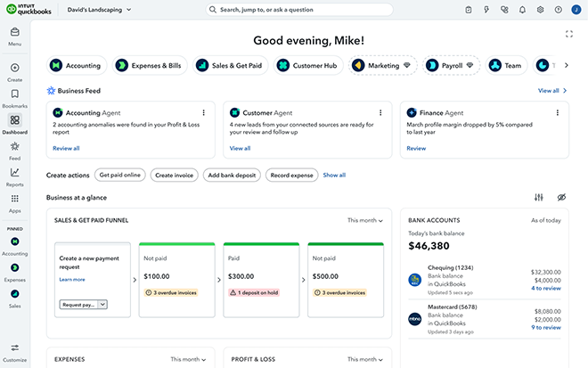The image size is (588, 368).
Task: Select the Sales & Get Paid pill
Action: (x=230, y=66)
